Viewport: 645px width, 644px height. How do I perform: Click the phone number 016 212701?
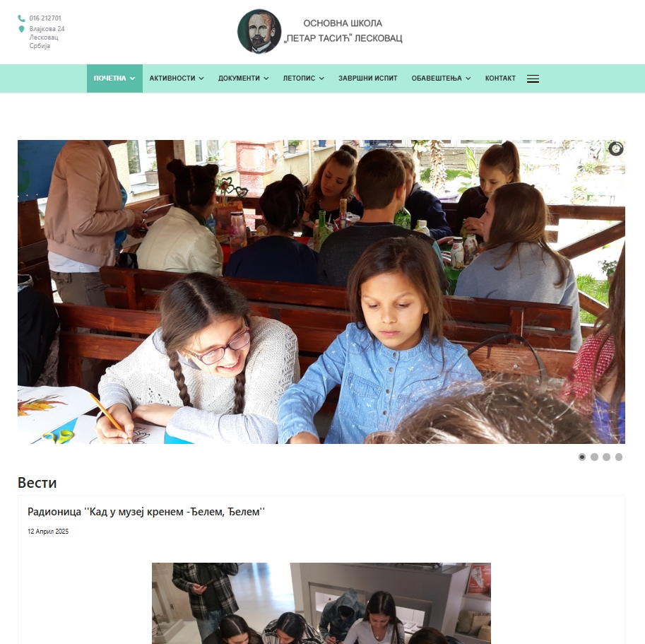tap(45, 18)
